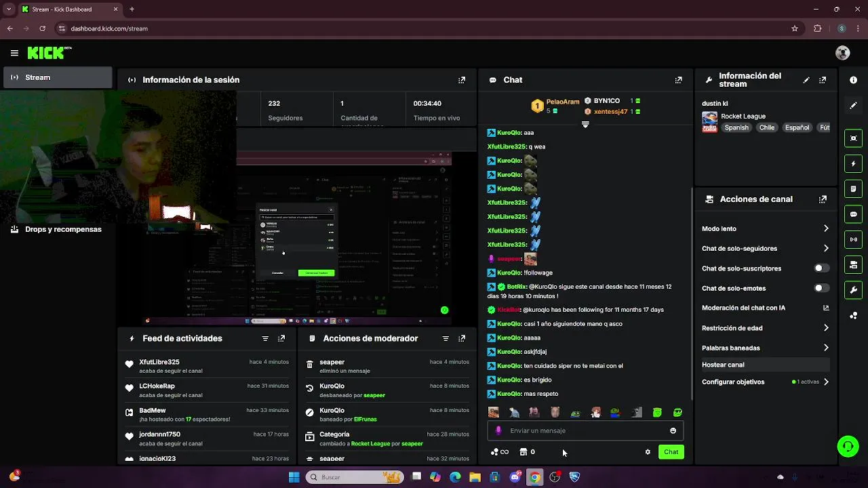Toggle the chat bubble widget in the right sidebar

[853, 214]
